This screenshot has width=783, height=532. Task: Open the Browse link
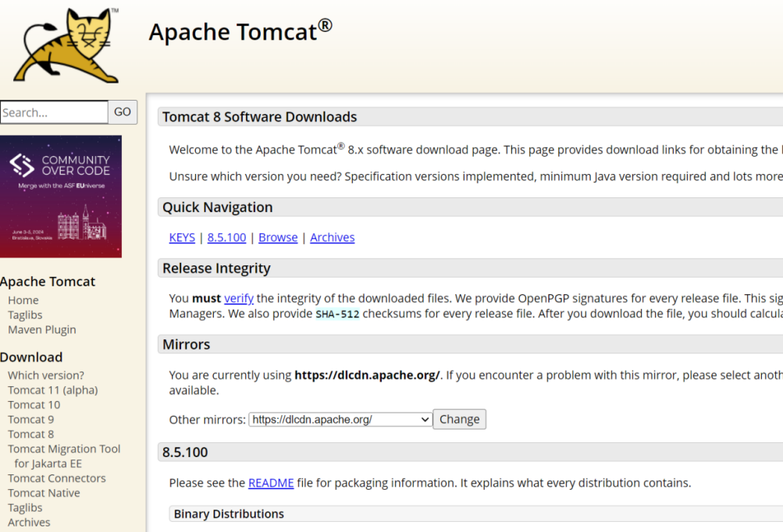click(278, 238)
